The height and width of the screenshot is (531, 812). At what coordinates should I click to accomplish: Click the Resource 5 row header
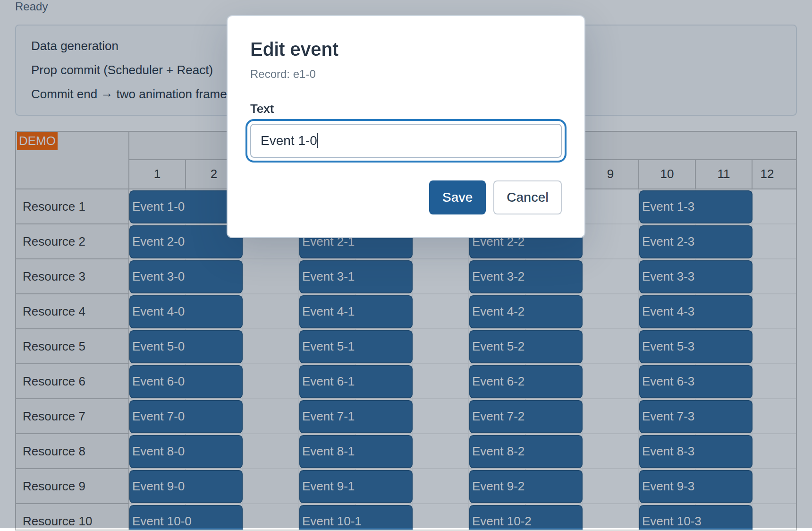(x=72, y=347)
